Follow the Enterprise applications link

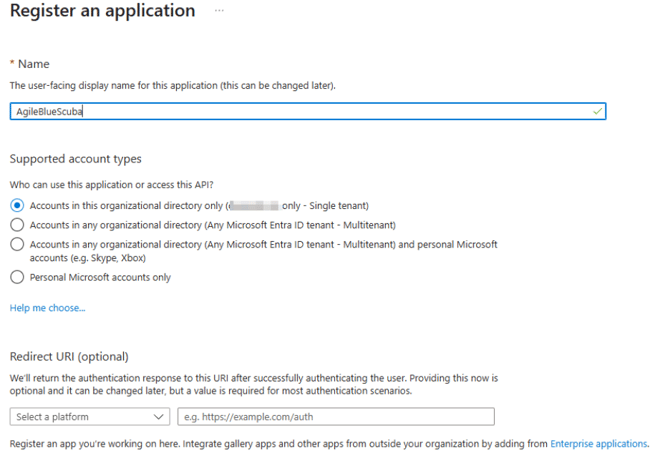click(598, 442)
